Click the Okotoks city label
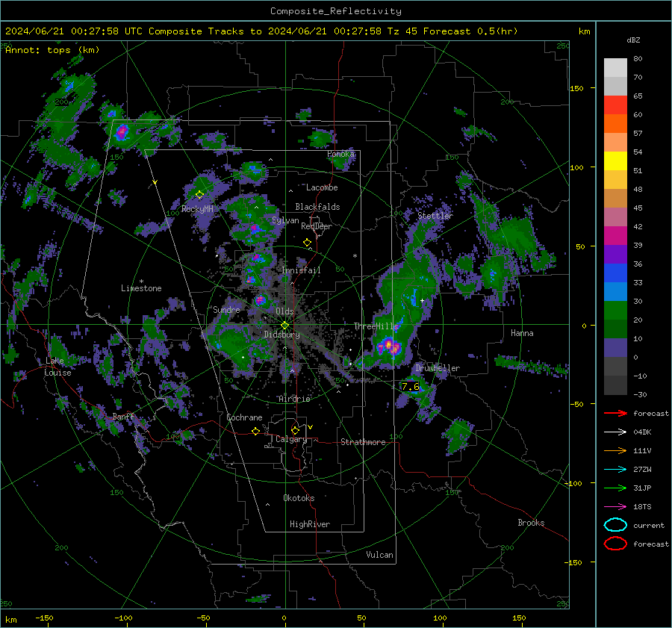This screenshot has width=672, height=628. tap(299, 498)
